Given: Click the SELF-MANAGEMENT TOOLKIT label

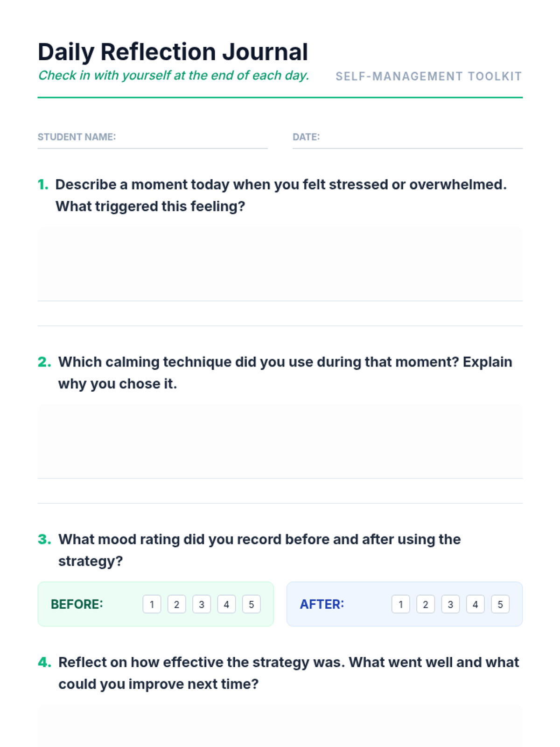Looking at the screenshot, I should (x=429, y=76).
